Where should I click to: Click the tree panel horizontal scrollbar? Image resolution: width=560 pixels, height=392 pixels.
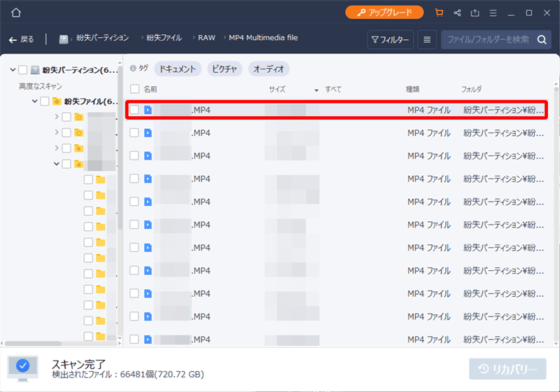click(x=33, y=344)
